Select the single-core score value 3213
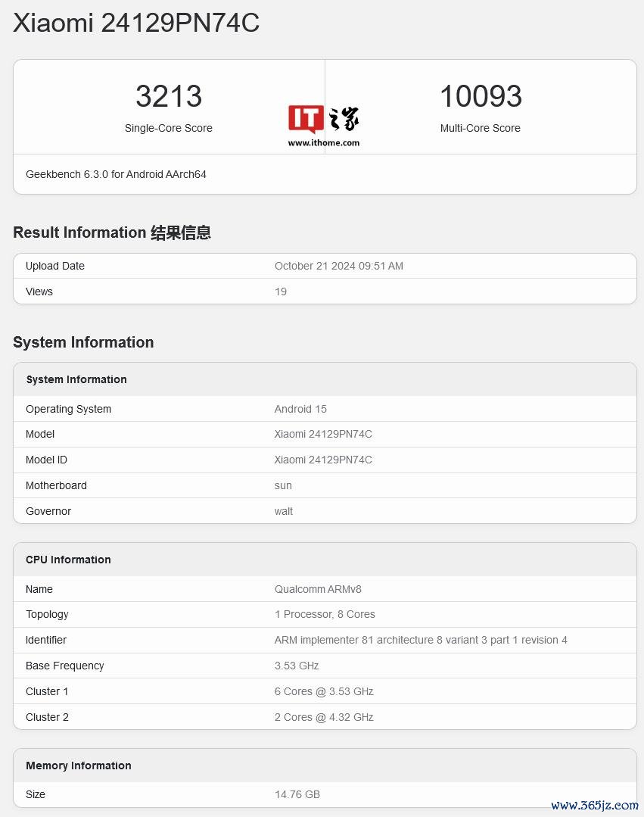This screenshot has height=817, width=644. tap(169, 96)
